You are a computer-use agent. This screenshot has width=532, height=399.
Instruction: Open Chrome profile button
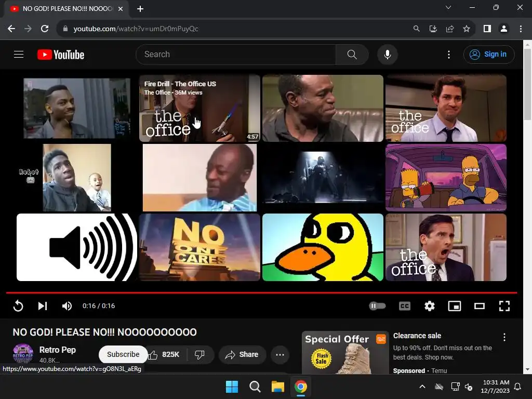click(504, 29)
